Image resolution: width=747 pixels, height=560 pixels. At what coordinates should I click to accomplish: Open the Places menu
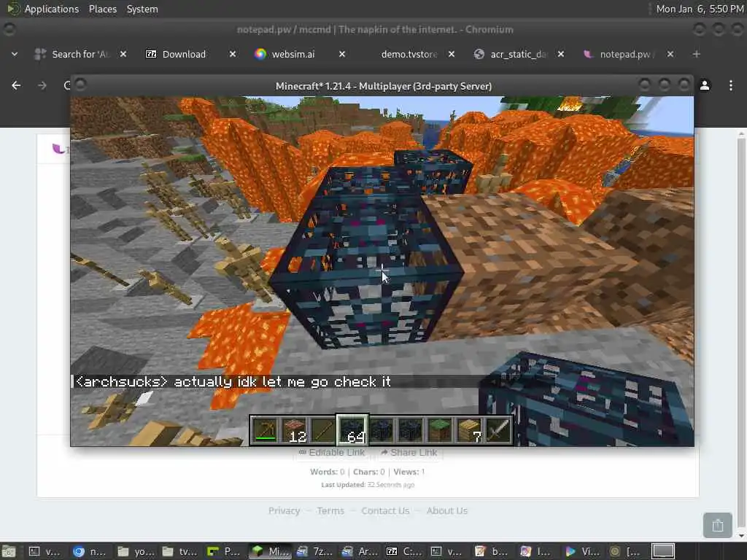pos(102,9)
